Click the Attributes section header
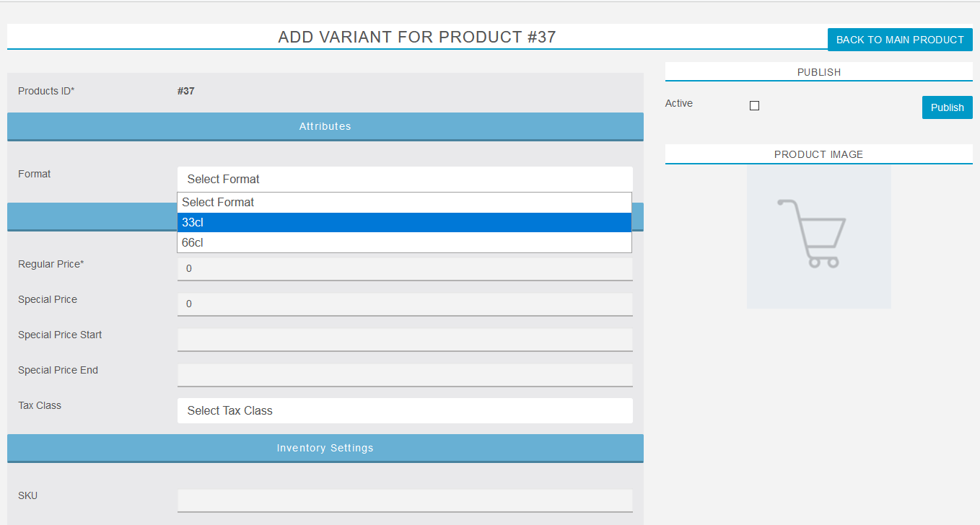 pyautogui.click(x=325, y=126)
